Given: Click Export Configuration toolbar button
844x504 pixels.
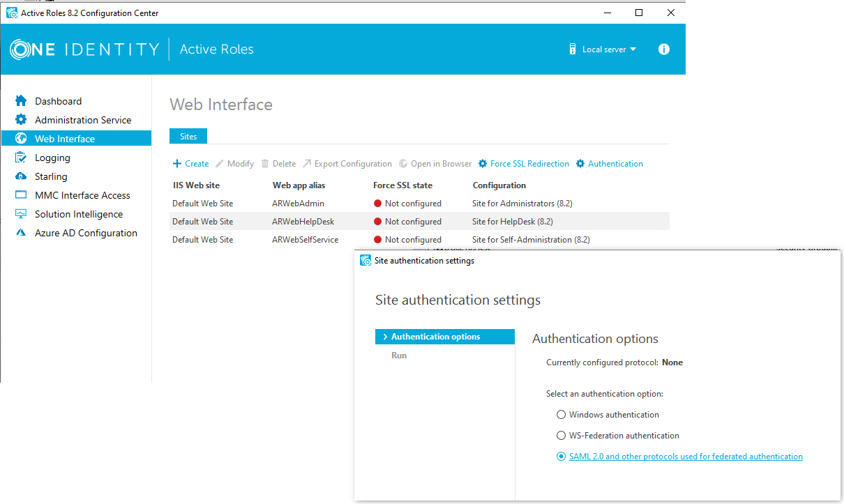Looking at the screenshot, I should 347,164.
